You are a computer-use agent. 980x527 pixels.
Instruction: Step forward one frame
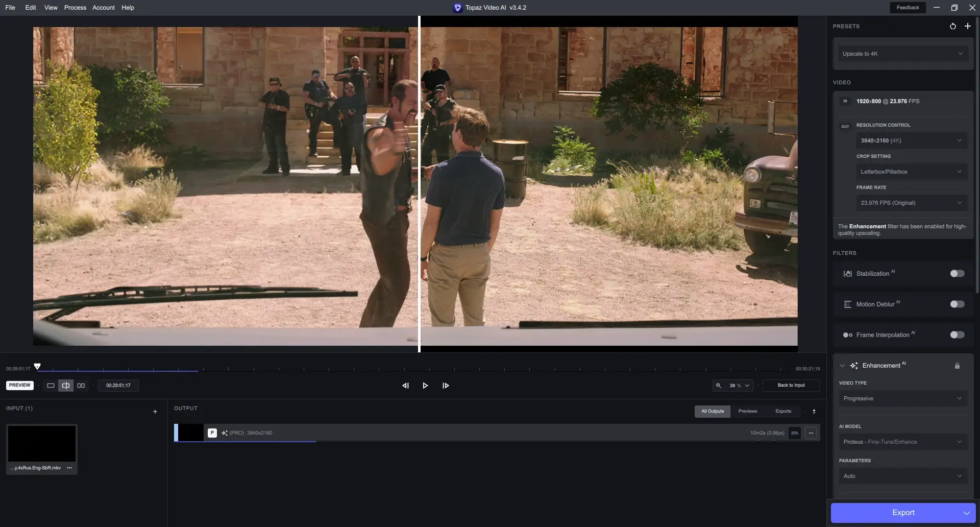[x=446, y=386]
